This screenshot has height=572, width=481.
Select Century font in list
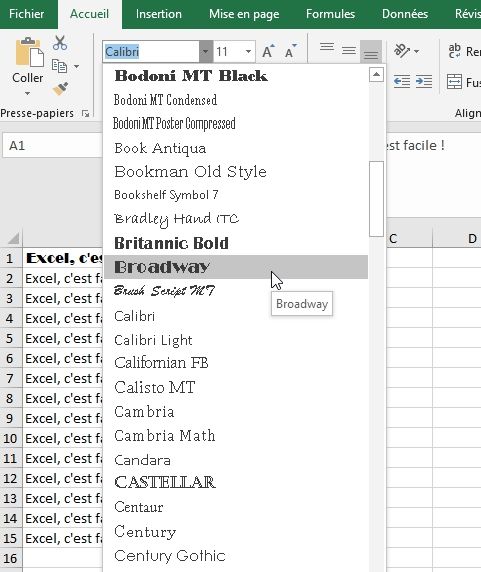[236, 531]
